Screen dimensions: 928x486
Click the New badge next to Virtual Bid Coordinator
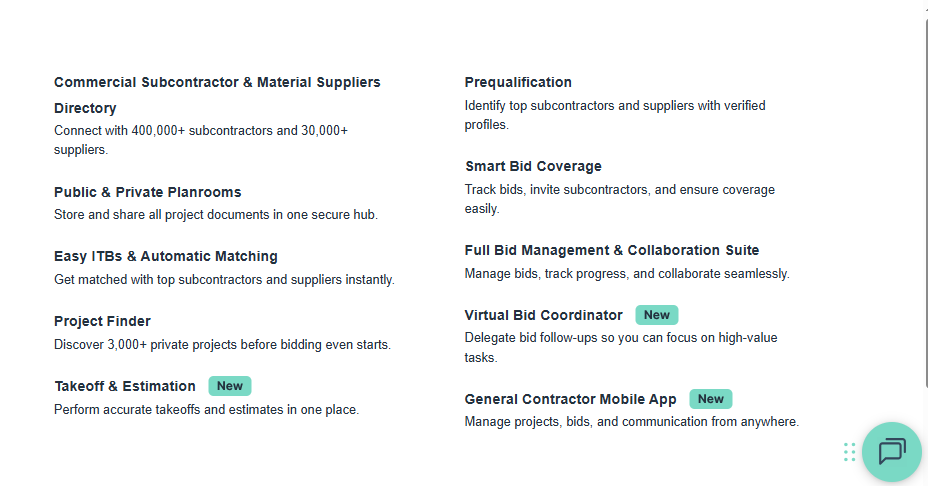pyautogui.click(x=657, y=315)
